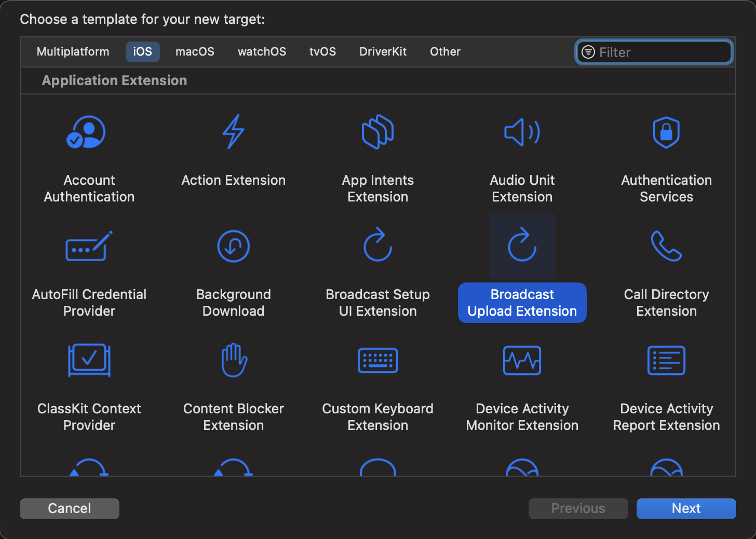Click the Previous button
756x539 pixels.
coord(578,508)
